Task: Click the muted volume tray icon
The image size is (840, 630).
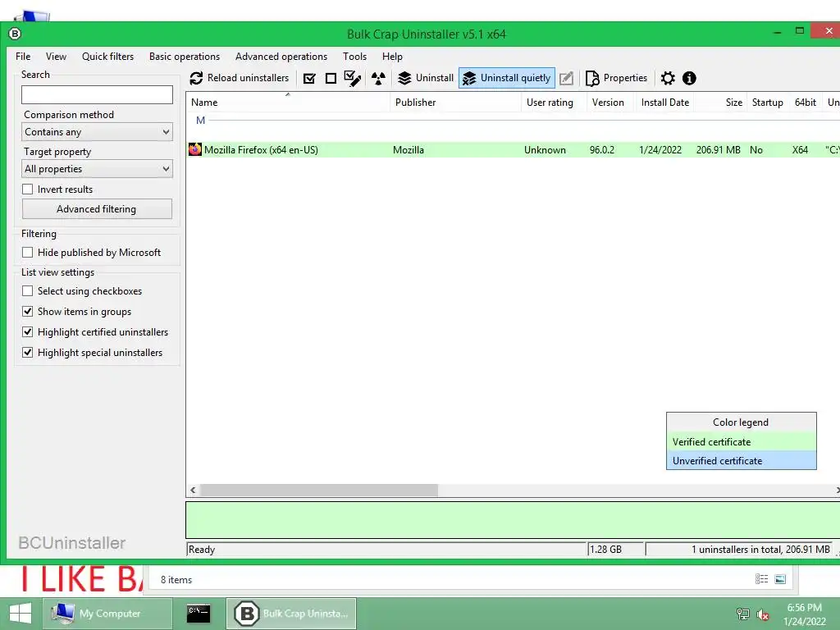Action: [763, 614]
